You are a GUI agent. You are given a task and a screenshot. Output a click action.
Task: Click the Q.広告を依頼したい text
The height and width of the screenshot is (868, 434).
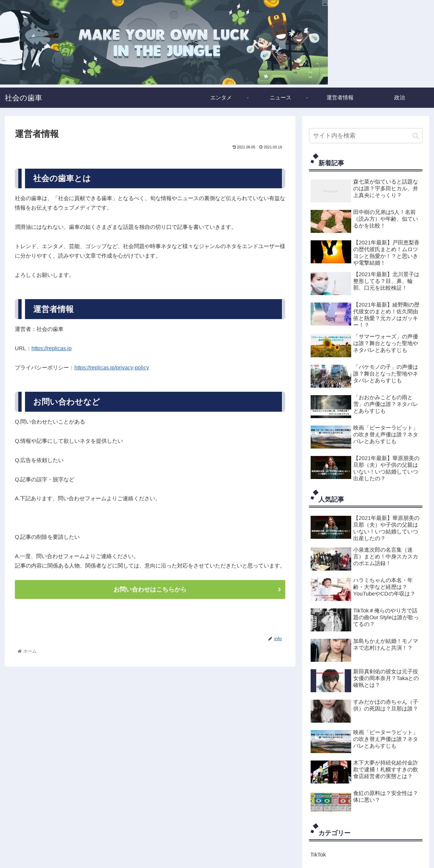click(x=39, y=460)
